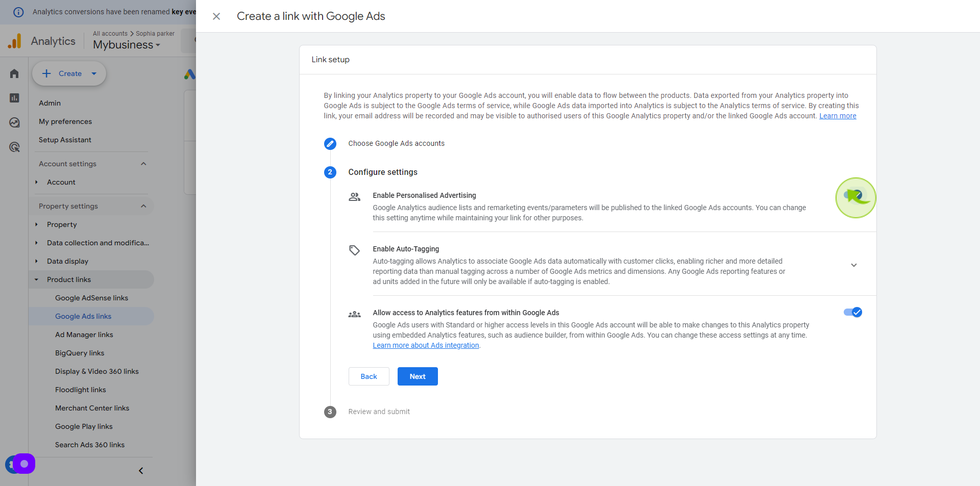Expand the Property tree item
The width and height of the screenshot is (980, 486).
[36, 224]
